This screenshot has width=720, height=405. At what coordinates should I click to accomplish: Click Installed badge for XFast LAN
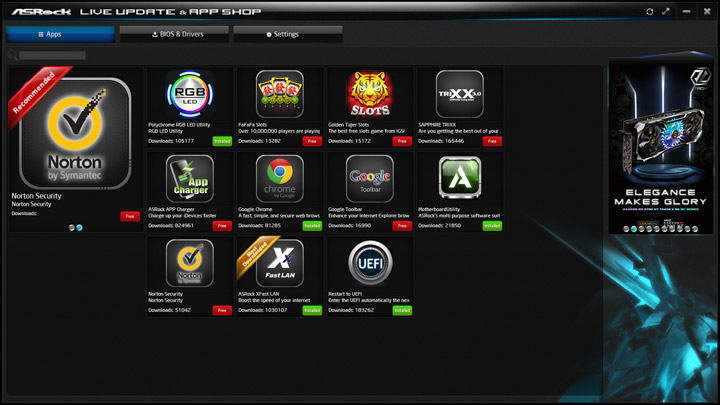pyautogui.click(x=312, y=310)
